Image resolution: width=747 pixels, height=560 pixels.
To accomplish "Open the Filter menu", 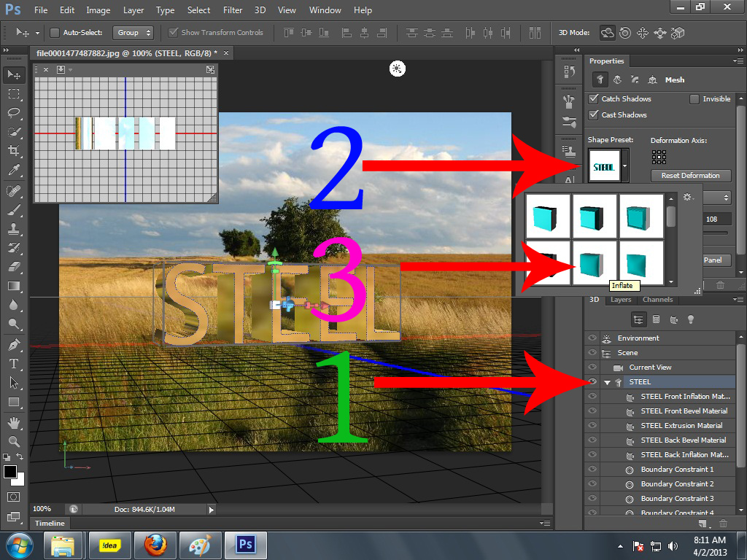I will [233, 9].
